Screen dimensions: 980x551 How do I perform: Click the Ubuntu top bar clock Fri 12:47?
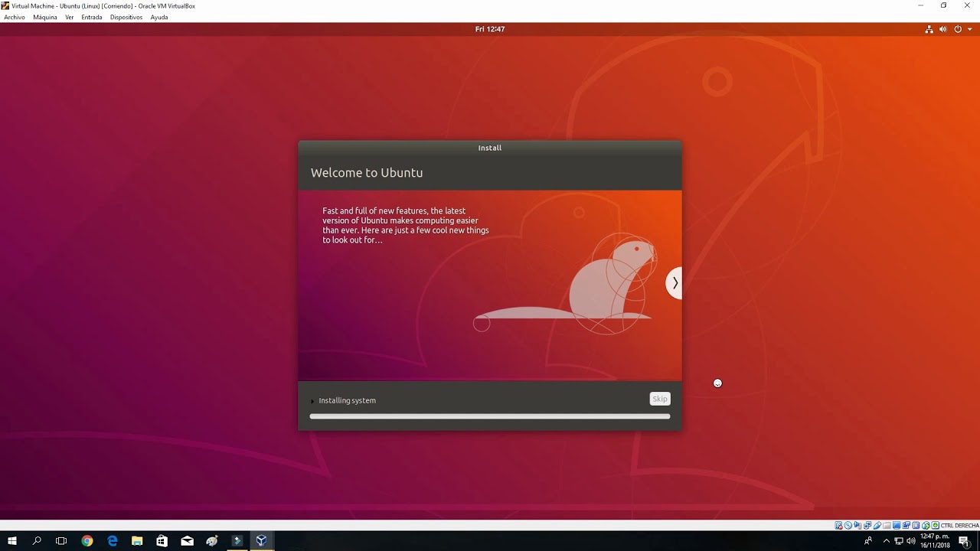click(490, 29)
